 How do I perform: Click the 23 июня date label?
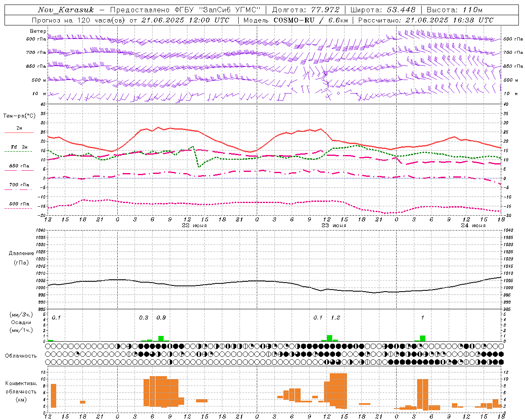point(334,226)
